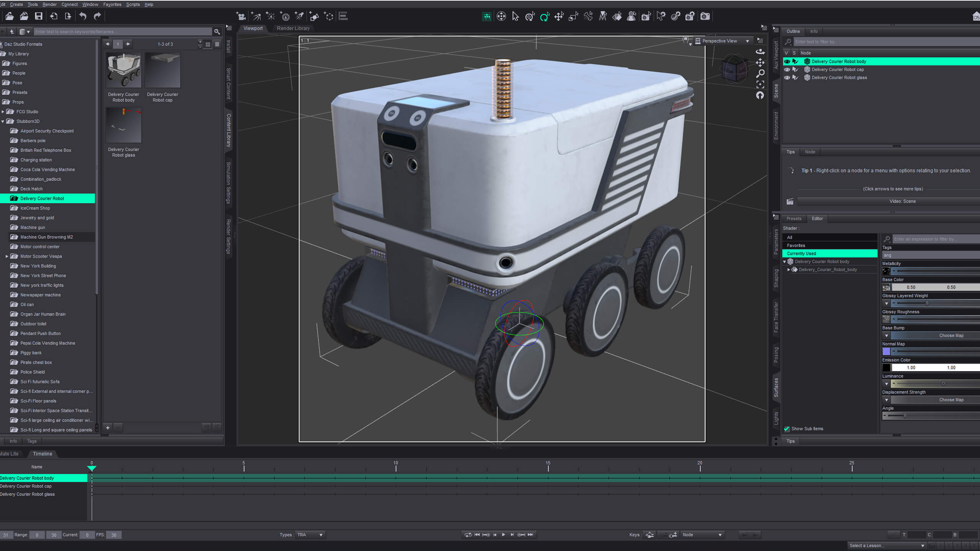Toggle selectable for Delivery Courier Robot glass
This screenshot has height=551, width=980.
click(x=795, y=77)
